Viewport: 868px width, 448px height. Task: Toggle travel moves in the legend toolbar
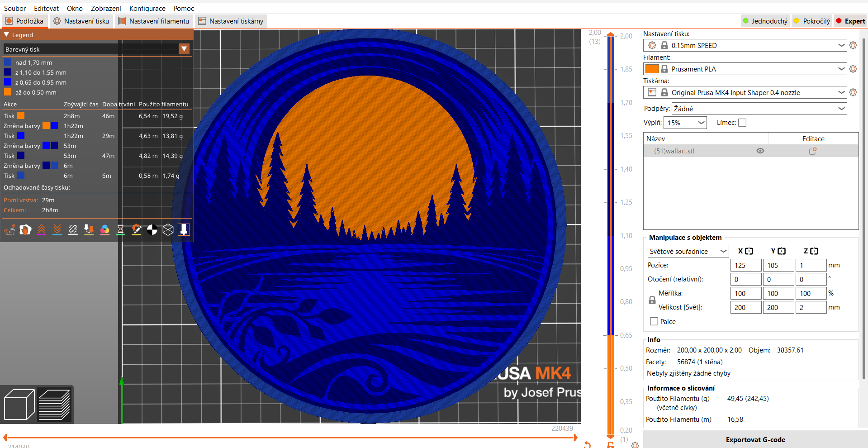point(9,229)
